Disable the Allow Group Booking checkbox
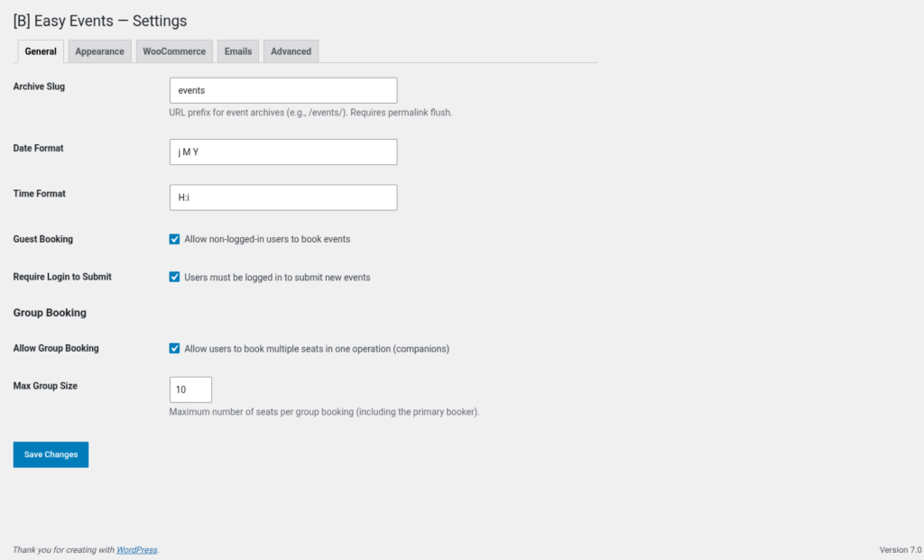The image size is (924, 560). (x=174, y=348)
